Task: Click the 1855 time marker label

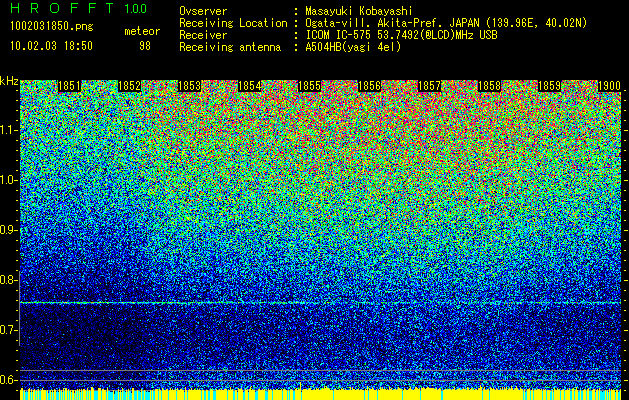Action: coord(309,86)
